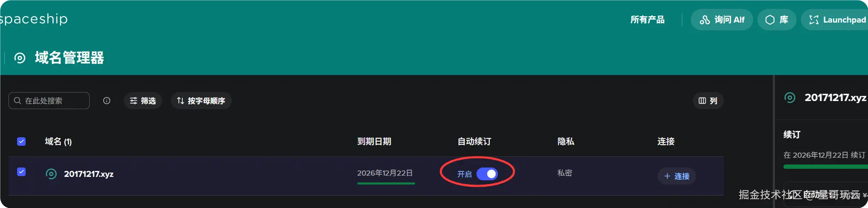
Task: Click the green expiry progress bar
Action: point(386,184)
